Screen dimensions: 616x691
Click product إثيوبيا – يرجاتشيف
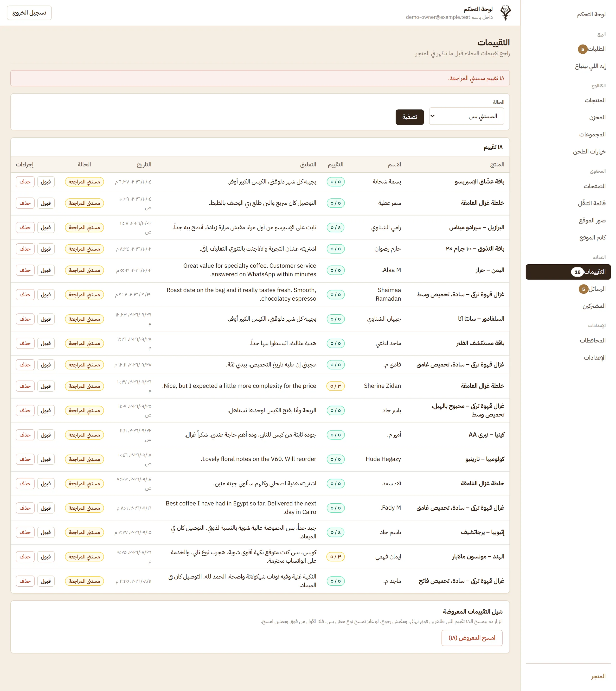pos(482,532)
